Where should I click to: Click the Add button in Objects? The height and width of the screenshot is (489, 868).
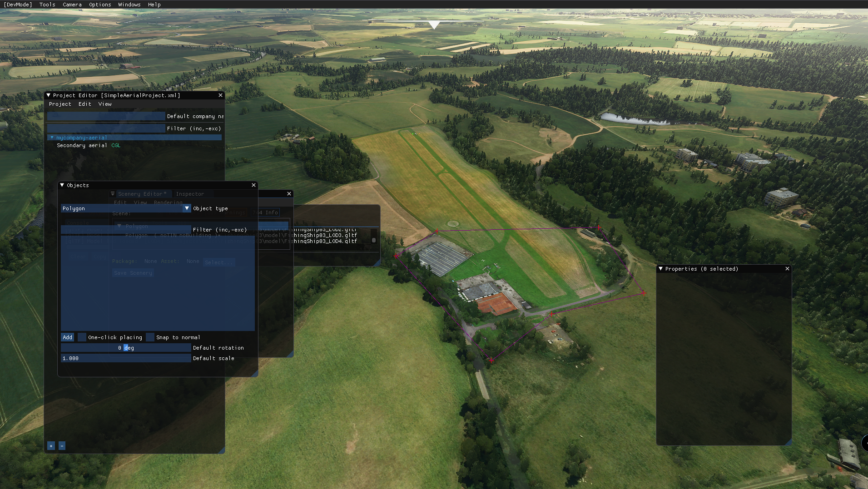point(67,337)
